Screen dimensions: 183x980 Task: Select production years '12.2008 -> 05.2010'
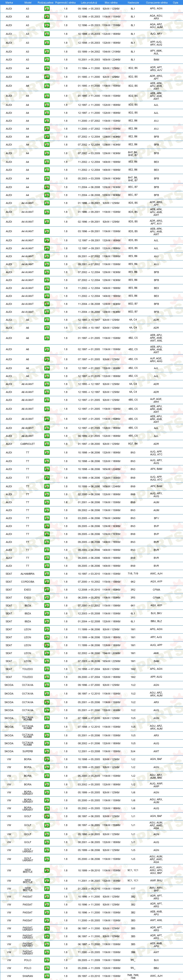click(89, 590)
